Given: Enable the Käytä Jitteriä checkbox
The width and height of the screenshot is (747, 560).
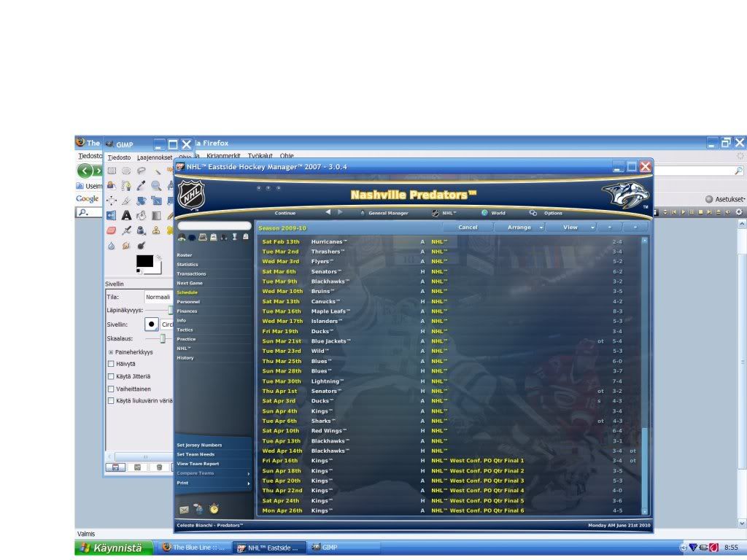Looking at the screenshot, I should [111, 376].
